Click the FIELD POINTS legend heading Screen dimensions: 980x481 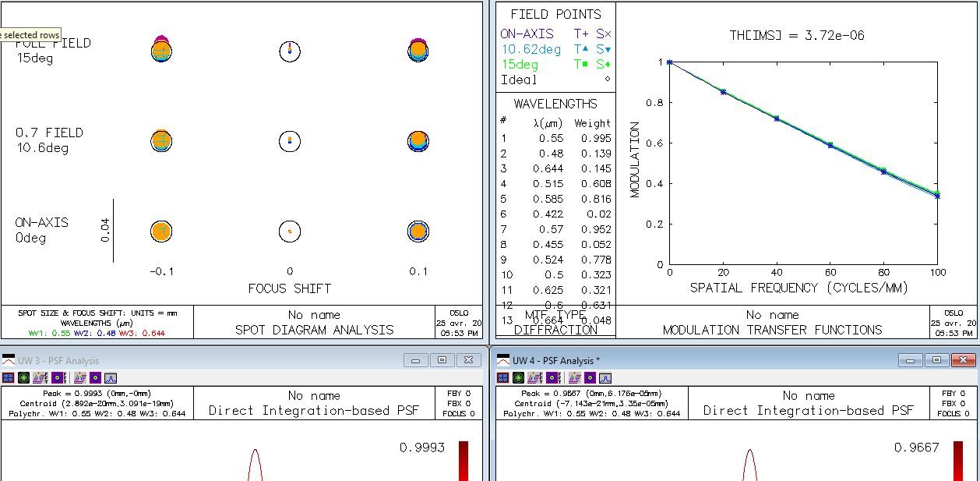pos(555,14)
